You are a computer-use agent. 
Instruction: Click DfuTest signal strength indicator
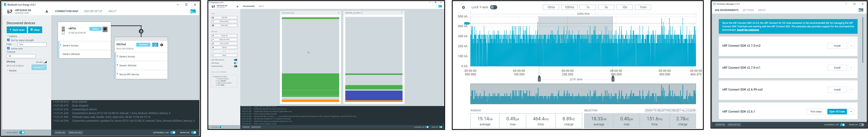(45, 62)
